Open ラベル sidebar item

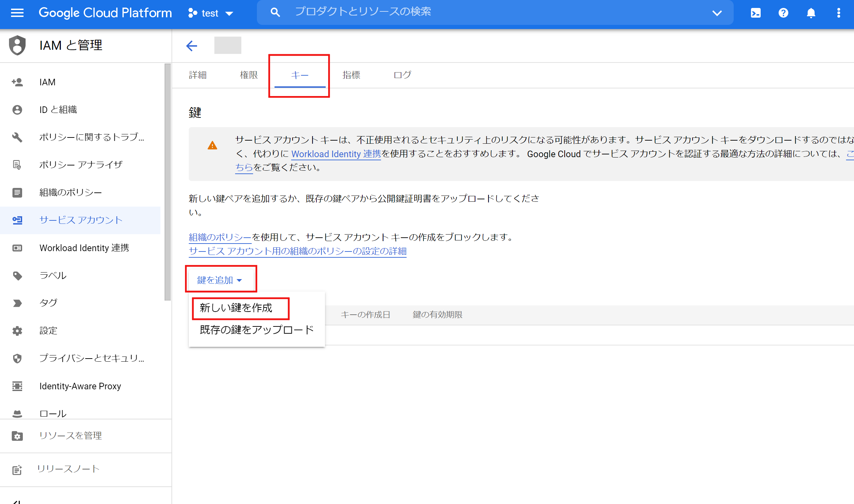coord(80,276)
